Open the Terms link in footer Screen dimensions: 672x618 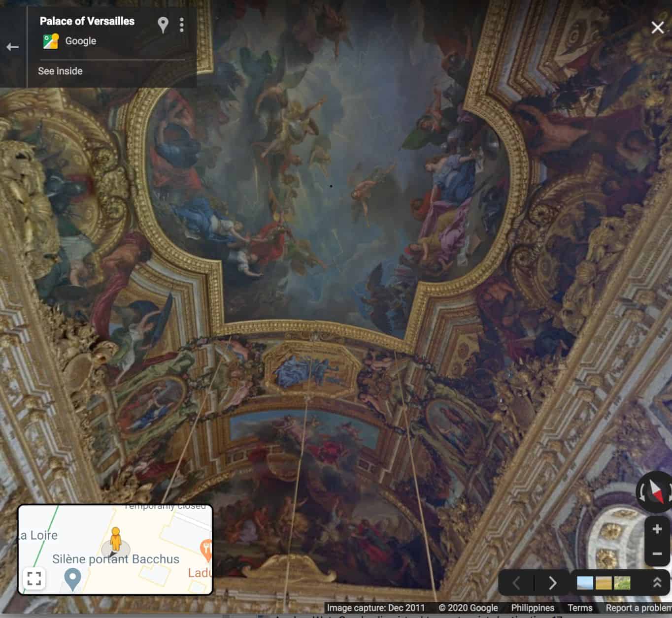(x=580, y=608)
